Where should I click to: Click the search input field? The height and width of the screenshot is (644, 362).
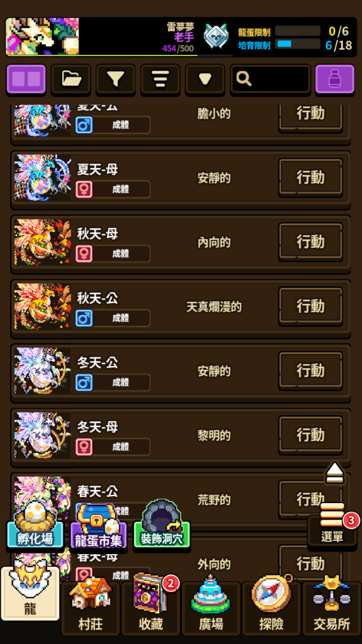(270, 79)
